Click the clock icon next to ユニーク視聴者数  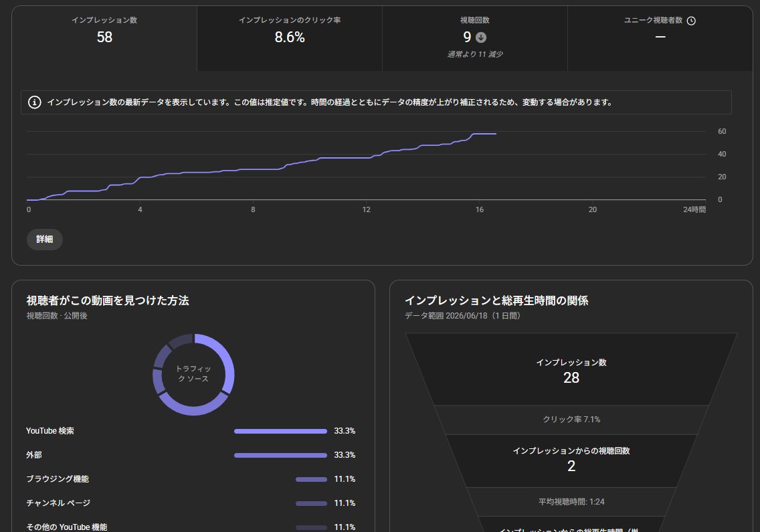point(691,20)
